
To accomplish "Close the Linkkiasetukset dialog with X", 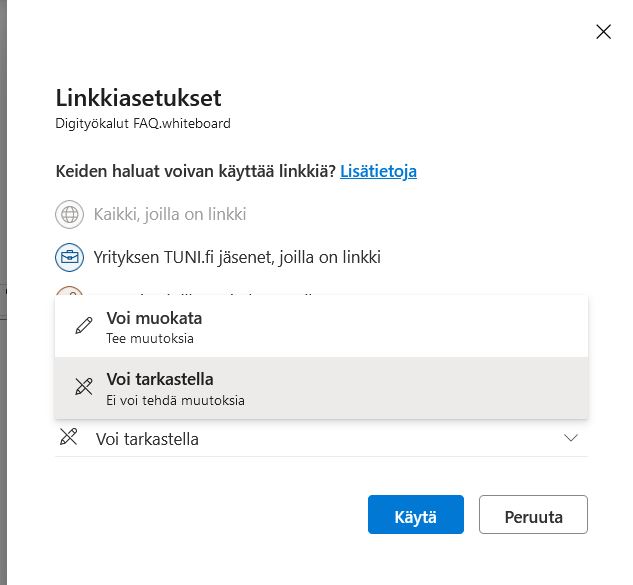I will tap(603, 32).
